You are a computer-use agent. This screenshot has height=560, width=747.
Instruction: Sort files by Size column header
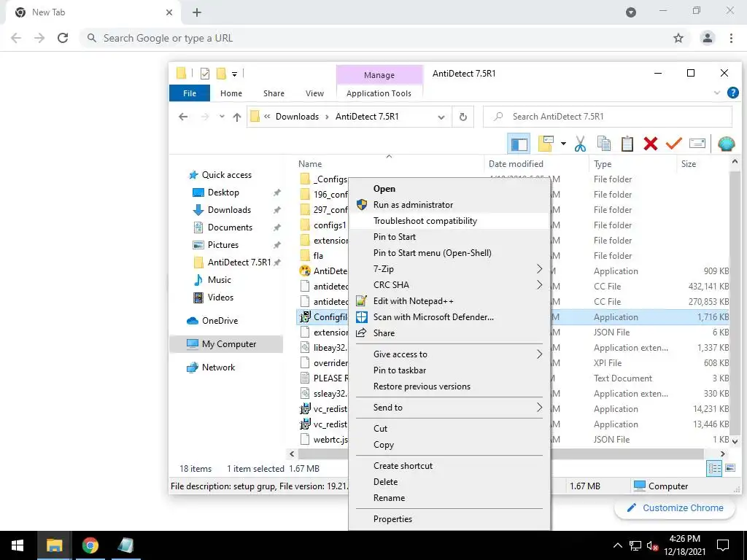pyautogui.click(x=689, y=164)
